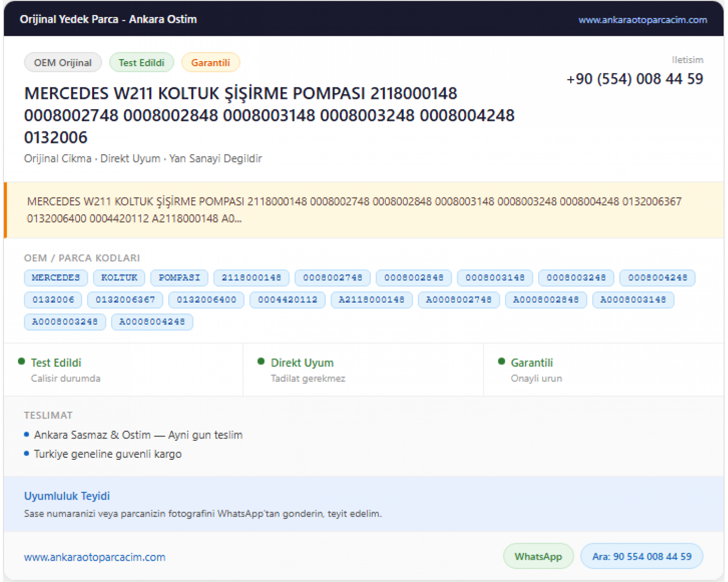The width and height of the screenshot is (728, 582).
Task: Click part code chip A0008004248
Action: 152,322
